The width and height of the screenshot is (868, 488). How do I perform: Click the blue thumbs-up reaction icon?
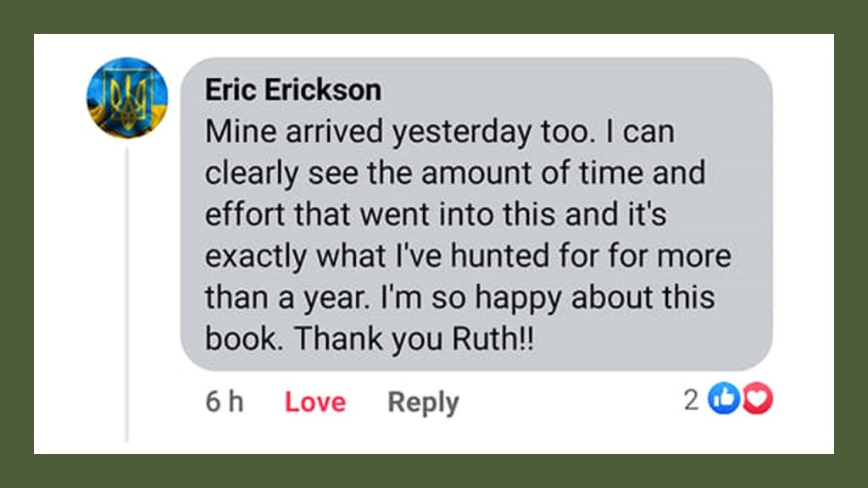723,400
